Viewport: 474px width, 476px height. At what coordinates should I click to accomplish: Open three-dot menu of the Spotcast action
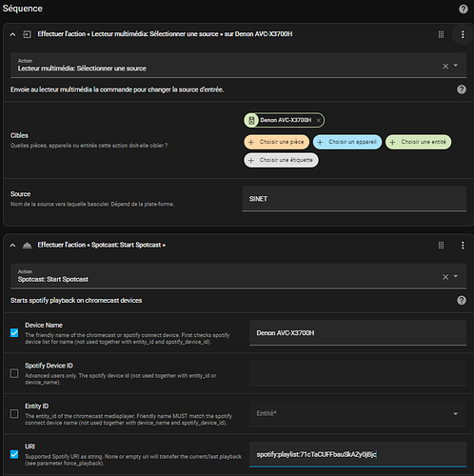(x=463, y=245)
